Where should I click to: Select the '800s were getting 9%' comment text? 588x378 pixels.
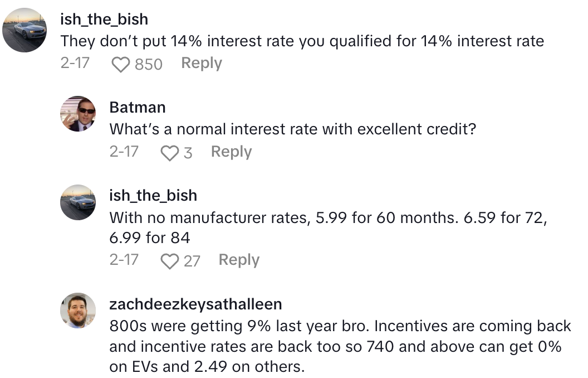(x=340, y=346)
